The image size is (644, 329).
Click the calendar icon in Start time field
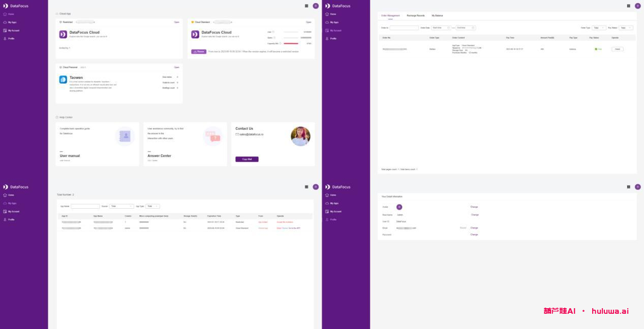pos(448,28)
